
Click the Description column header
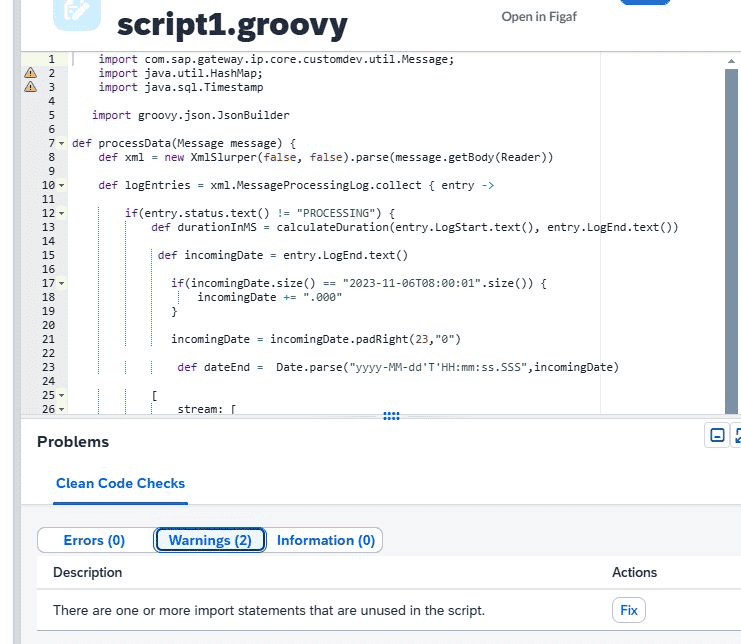pos(87,572)
